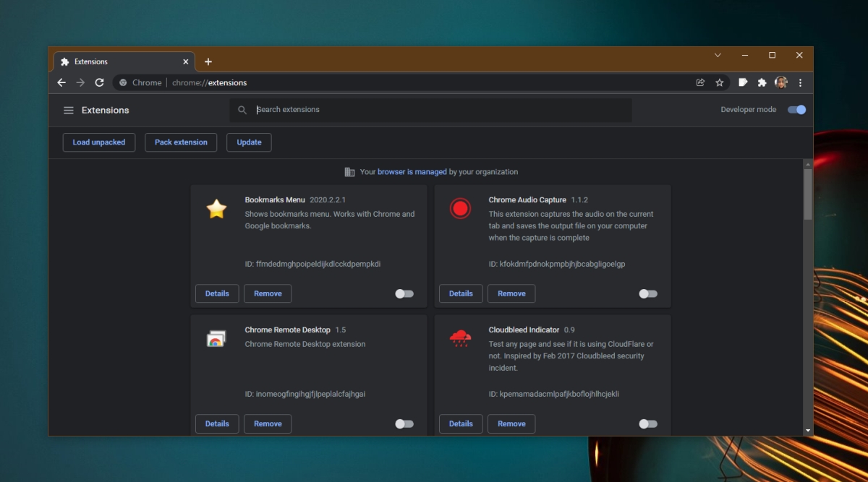Click Load unpacked button
The width and height of the screenshot is (868, 482).
pyautogui.click(x=99, y=142)
